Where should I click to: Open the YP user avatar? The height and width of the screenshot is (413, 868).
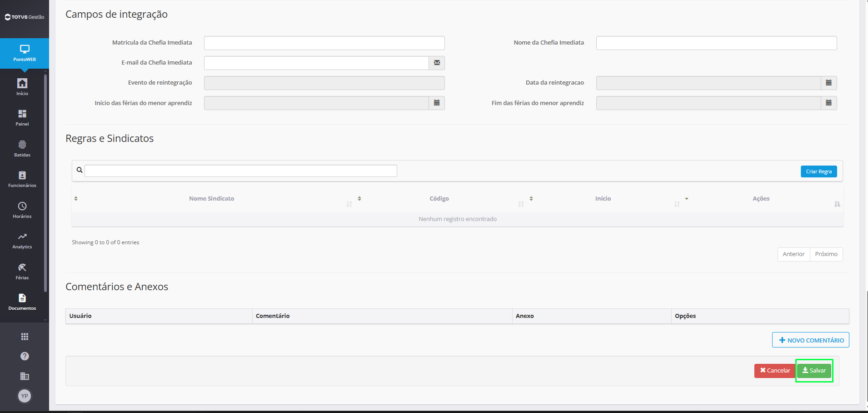25,396
